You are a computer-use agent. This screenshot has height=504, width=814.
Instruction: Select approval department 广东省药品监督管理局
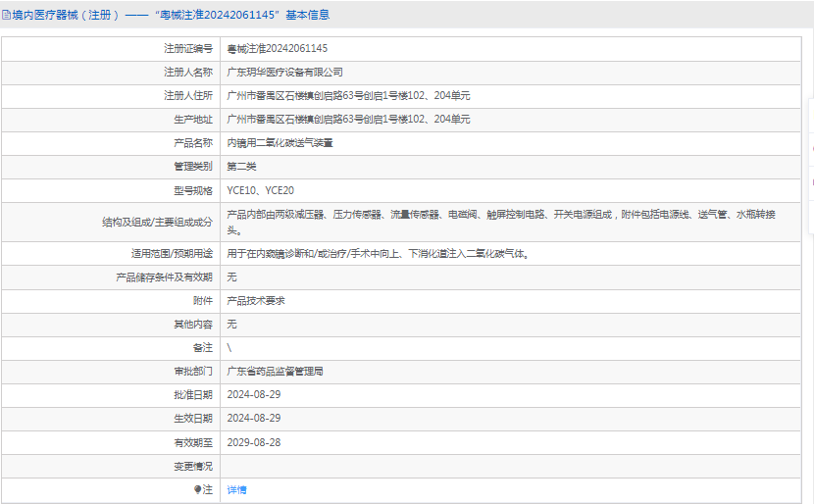point(276,371)
